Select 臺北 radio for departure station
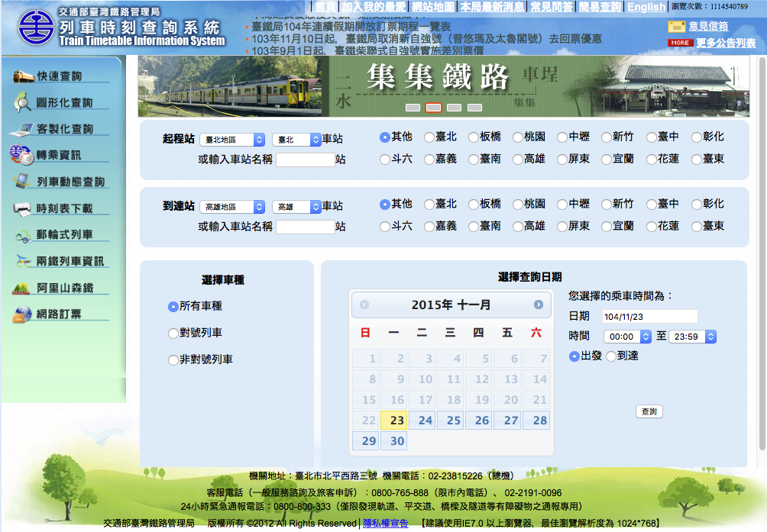767x532 pixels. 429,137
